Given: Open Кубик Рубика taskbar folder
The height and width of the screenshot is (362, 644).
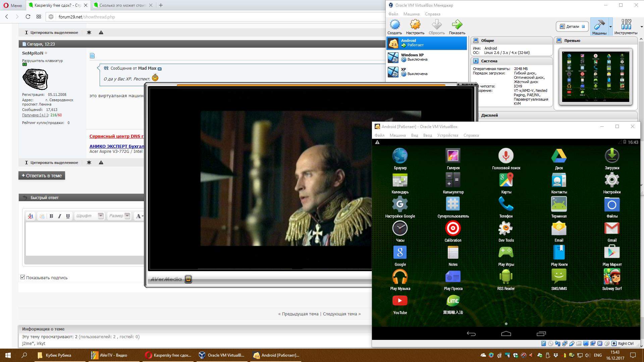Looking at the screenshot, I should click(60, 355).
